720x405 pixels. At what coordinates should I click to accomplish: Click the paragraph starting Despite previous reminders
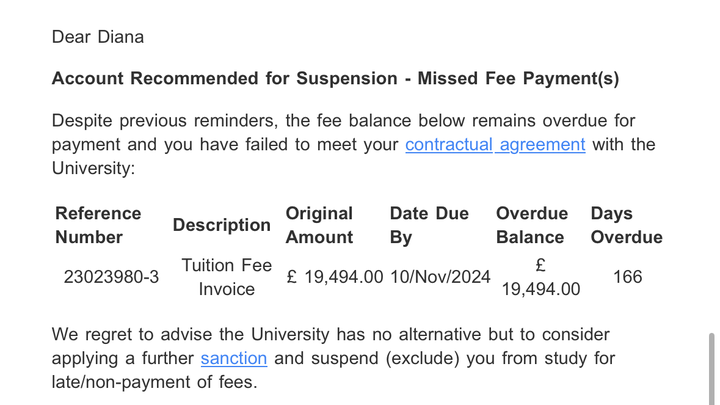(353, 145)
